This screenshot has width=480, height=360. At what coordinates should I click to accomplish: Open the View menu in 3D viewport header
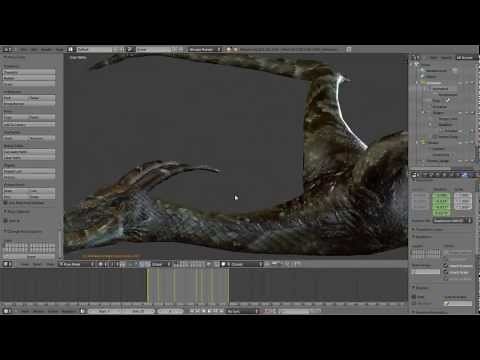[x=25, y=264]
